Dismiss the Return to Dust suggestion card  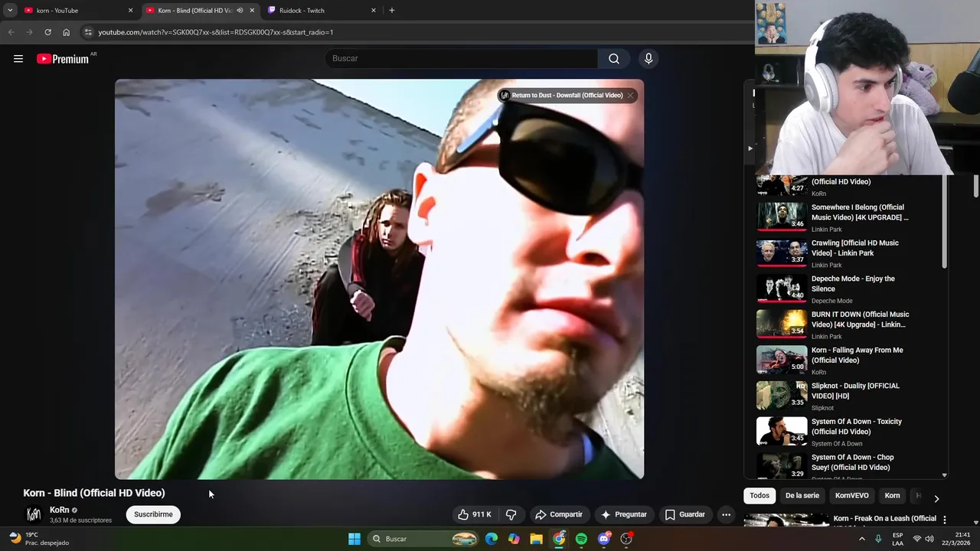(630, 96)
